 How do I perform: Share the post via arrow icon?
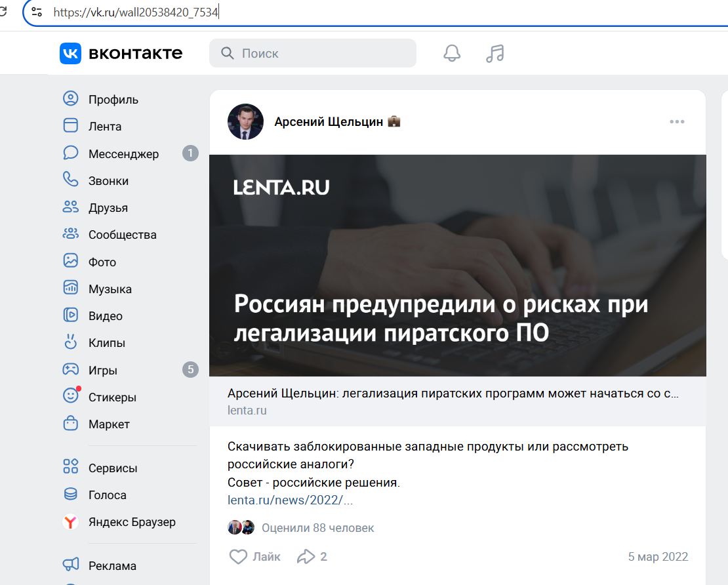pyautogui.click(x=306, y=557)
